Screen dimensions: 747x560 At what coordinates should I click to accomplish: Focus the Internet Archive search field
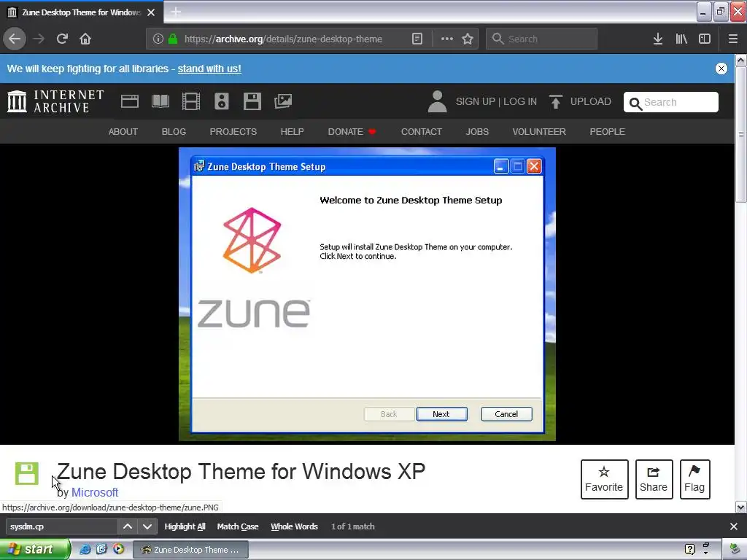670,102
